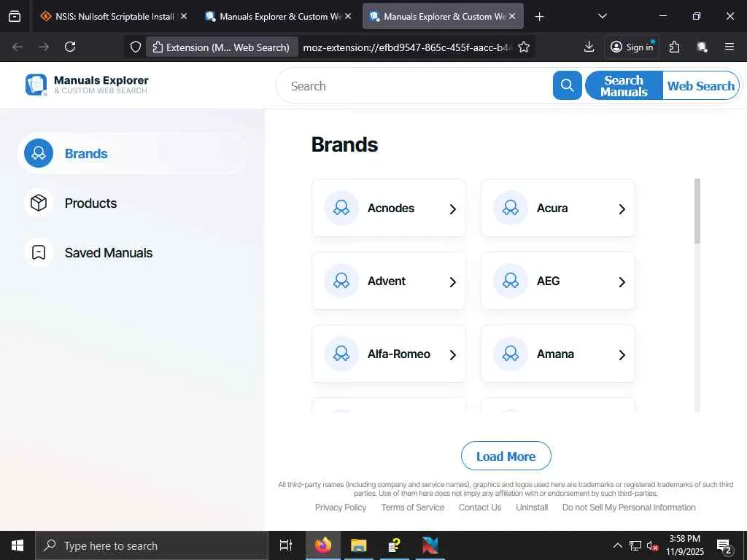Select the Search Manuals toggle option
Screen dimensions: 747x560
624,86
